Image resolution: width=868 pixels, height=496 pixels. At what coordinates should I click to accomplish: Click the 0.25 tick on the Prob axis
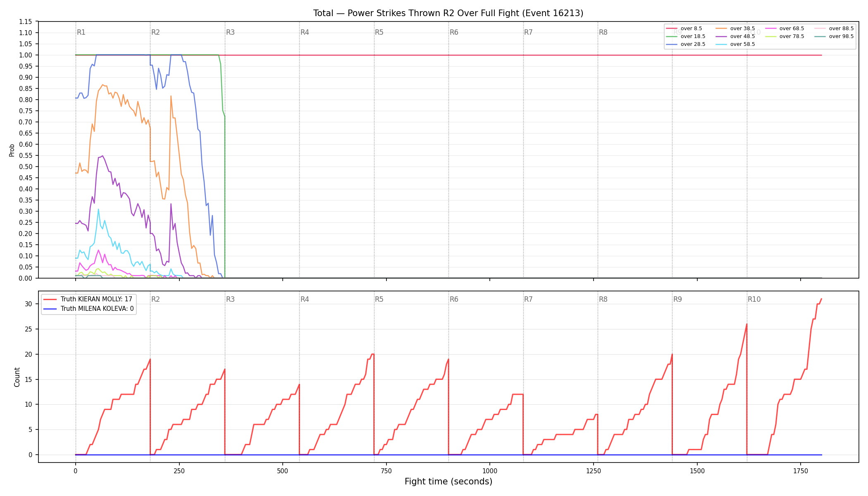[25, 222]
